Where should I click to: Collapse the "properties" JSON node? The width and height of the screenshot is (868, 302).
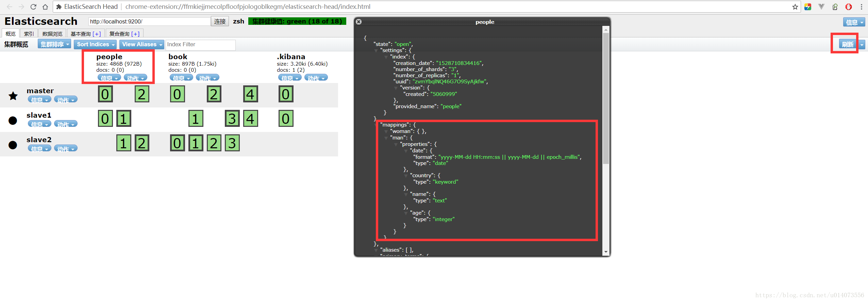396,145
